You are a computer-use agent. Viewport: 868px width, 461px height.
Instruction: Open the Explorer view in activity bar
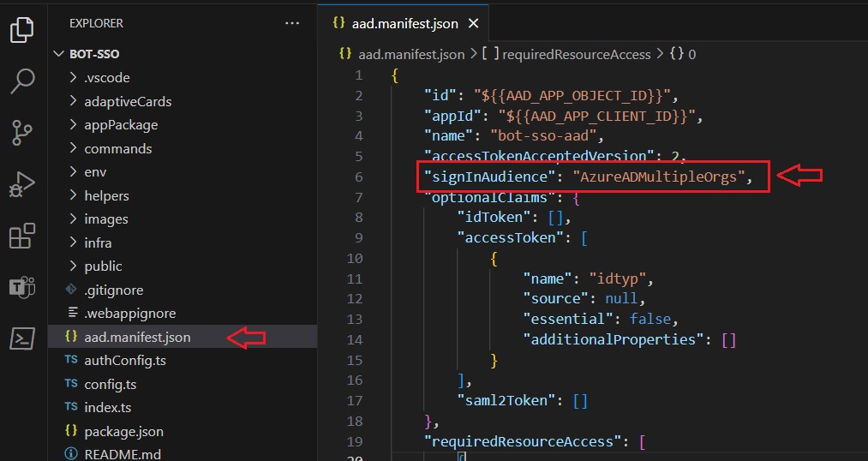tap(21, 32)
